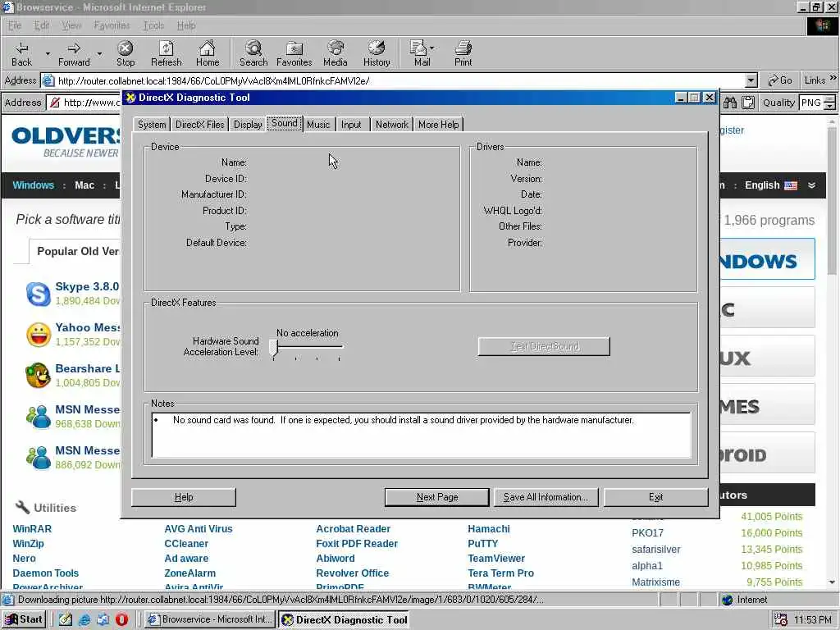Click the Yahoo Messenger smiley icon
This screenshot has width=840, height=630.
pos(39,335)
